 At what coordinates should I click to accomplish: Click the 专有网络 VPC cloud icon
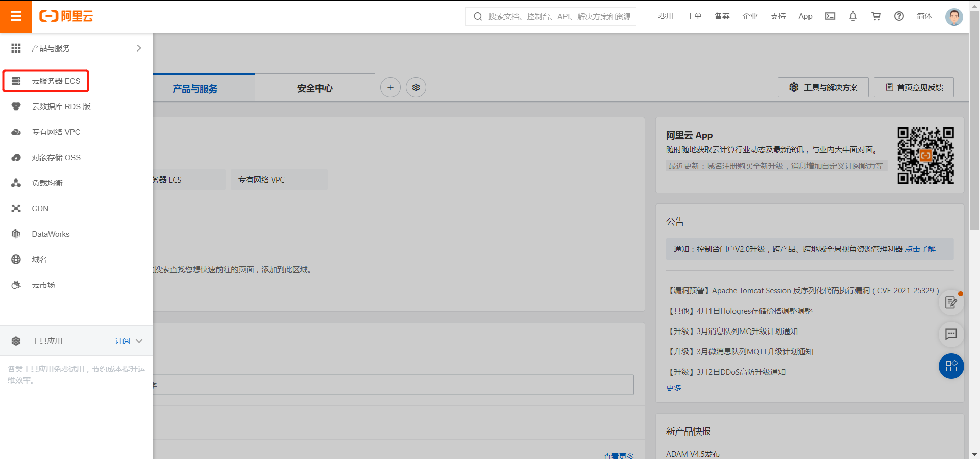16,132
